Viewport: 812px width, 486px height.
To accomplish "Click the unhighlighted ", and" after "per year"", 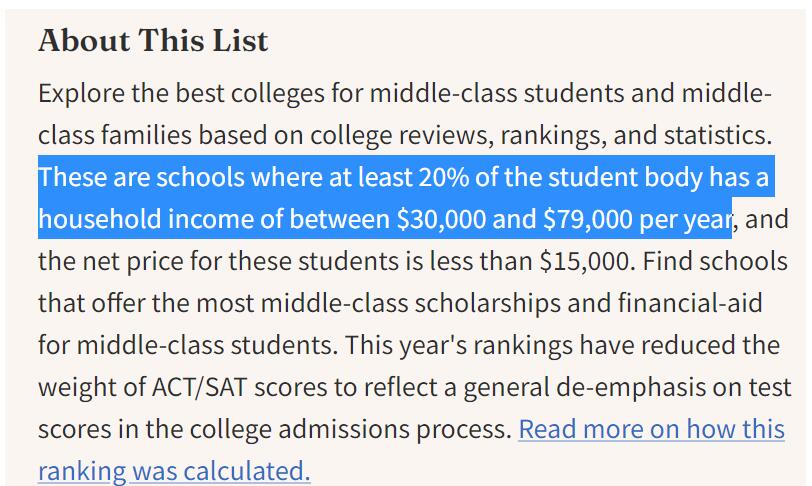I will point(761,219).
